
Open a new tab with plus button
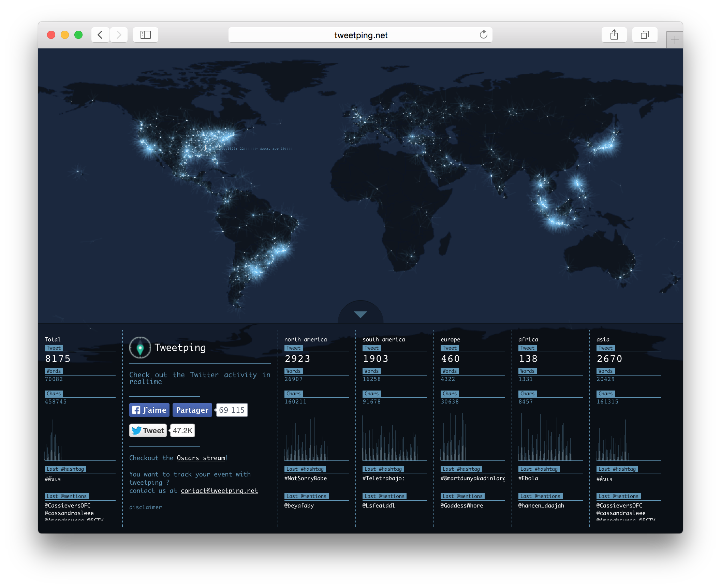[675, 40]
